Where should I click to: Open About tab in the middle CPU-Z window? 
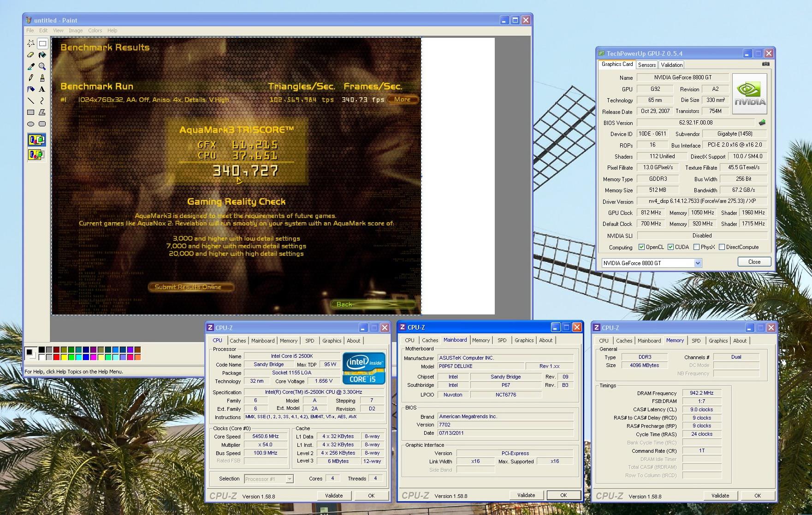[x=545, y=340]
